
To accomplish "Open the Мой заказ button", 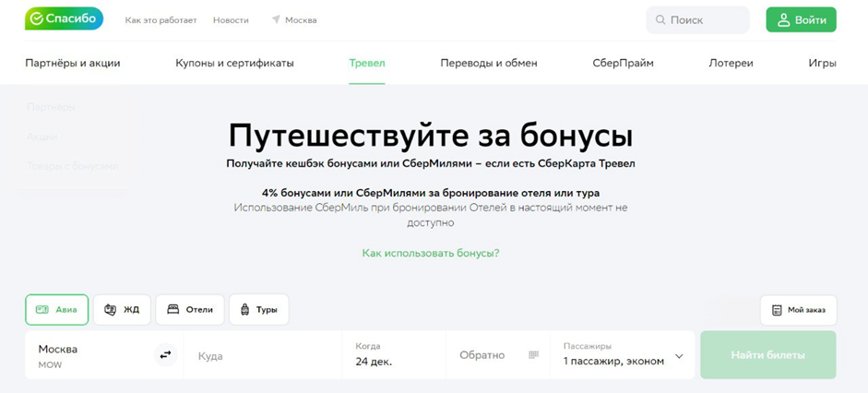I will [798, 310].
